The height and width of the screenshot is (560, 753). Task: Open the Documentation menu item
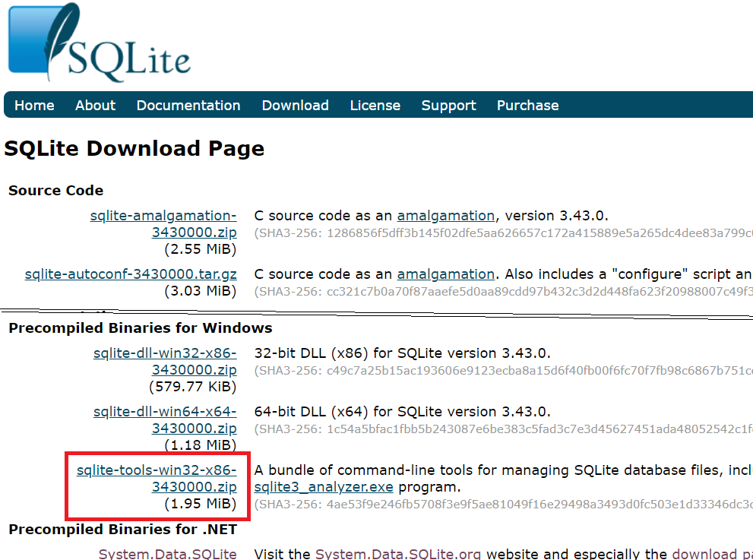coord(188,105)
